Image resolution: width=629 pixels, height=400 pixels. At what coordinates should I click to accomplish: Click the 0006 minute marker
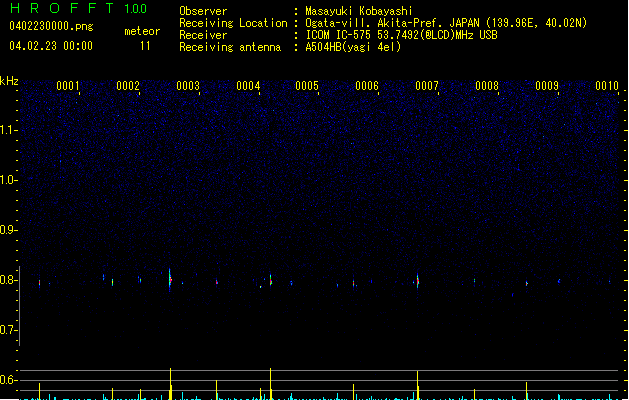pos(367,86)
